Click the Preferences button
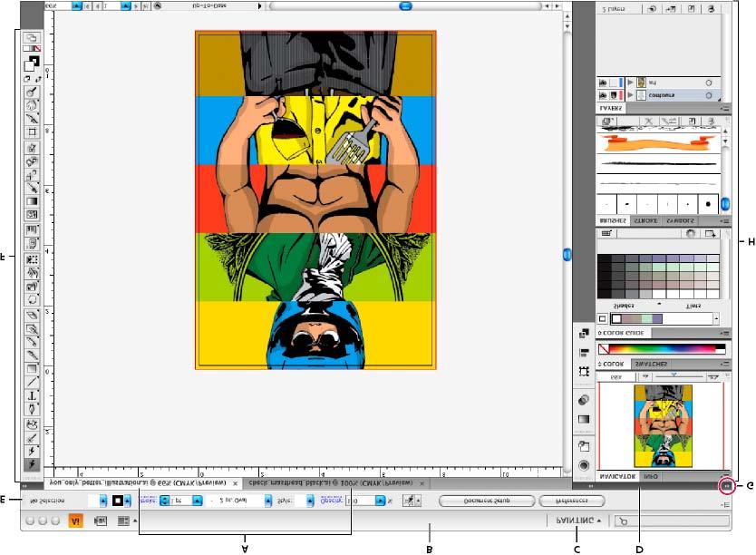756x555 pixels. (x=571, y=501)
